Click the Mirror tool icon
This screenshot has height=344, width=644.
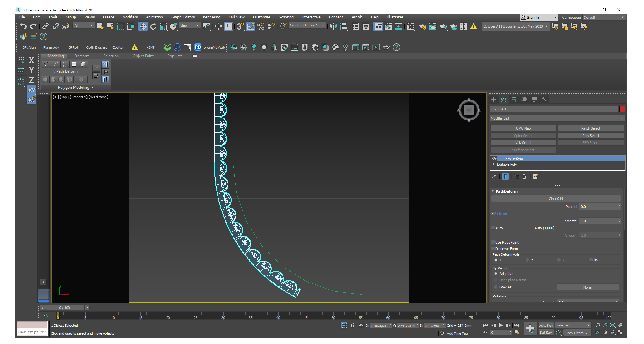pyautogui.click(x=333, y=26)
